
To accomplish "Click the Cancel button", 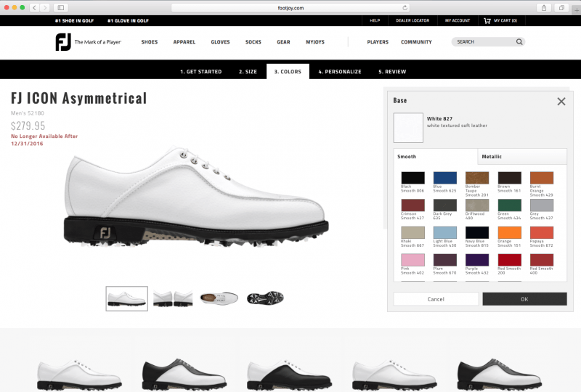I will click(436, 299).
